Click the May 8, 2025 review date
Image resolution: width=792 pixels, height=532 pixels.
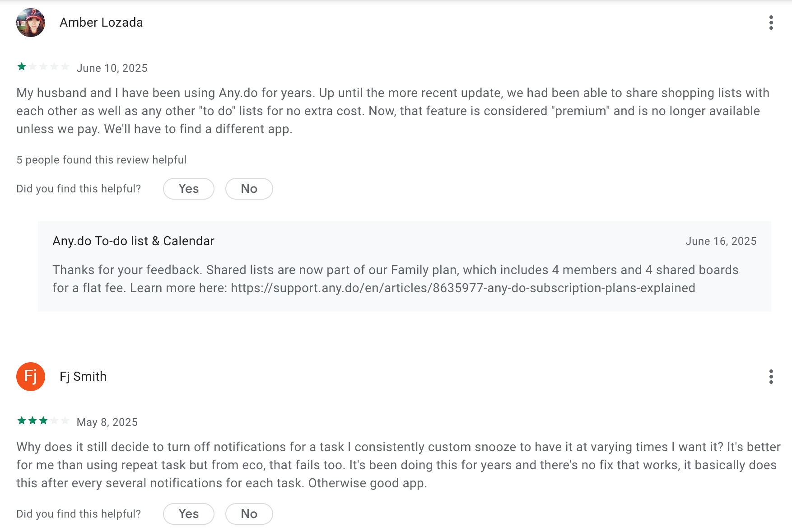(107, 422)
